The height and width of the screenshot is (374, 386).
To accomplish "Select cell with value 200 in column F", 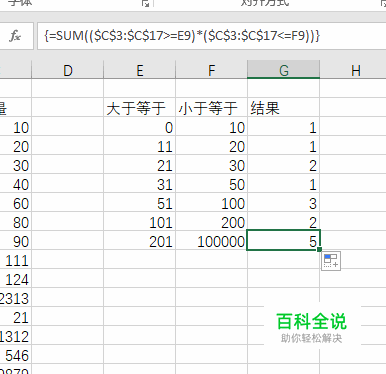I will (x=212, y=222).
